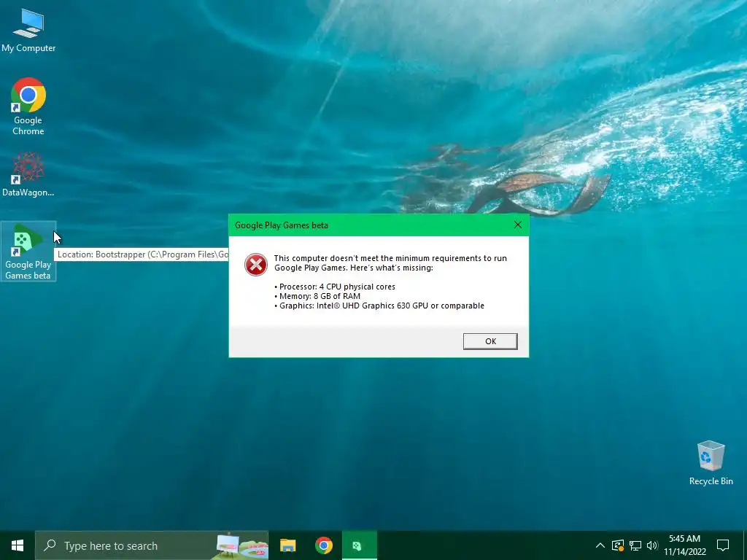Click the show desktop strip at the taskbar edge
The height and width of the screenshot is (560, 747).
(x=745, y=545)
